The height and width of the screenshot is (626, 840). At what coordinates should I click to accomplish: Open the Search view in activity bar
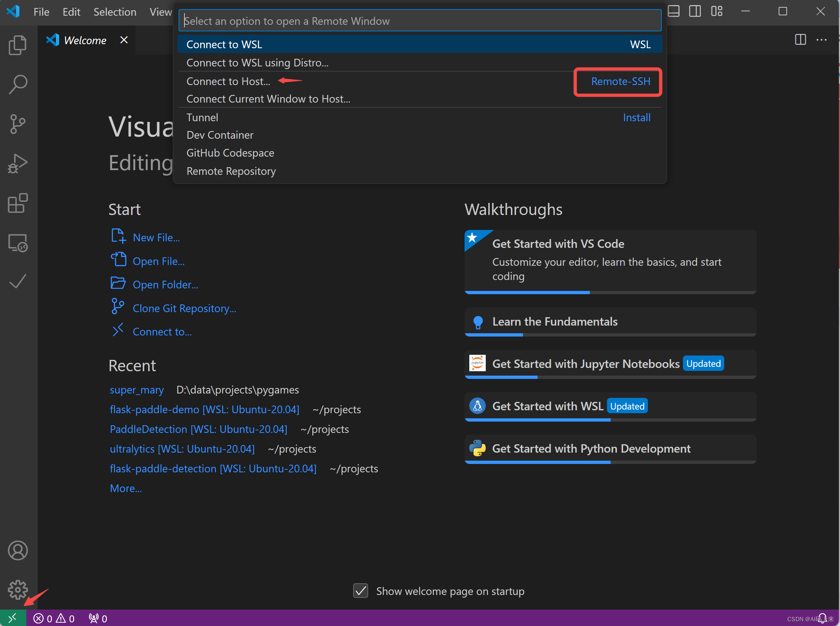pyautogui.click(x=18, y=84)
